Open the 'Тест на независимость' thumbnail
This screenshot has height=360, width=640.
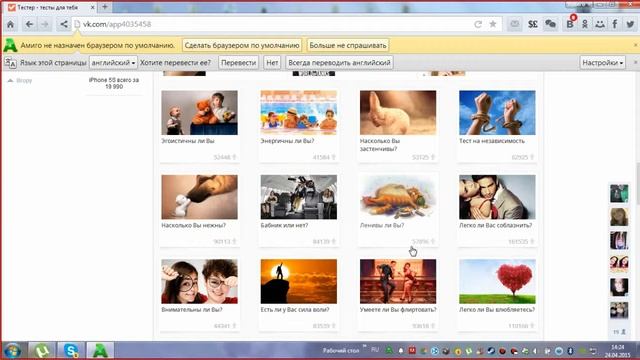(497, 113)
